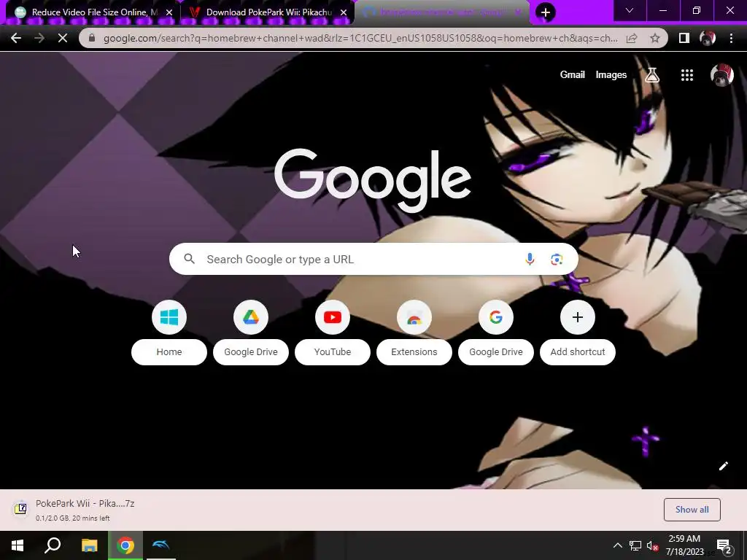
Task: Open the clock showing 2:59 AM
Action: (x=684, y=545)
